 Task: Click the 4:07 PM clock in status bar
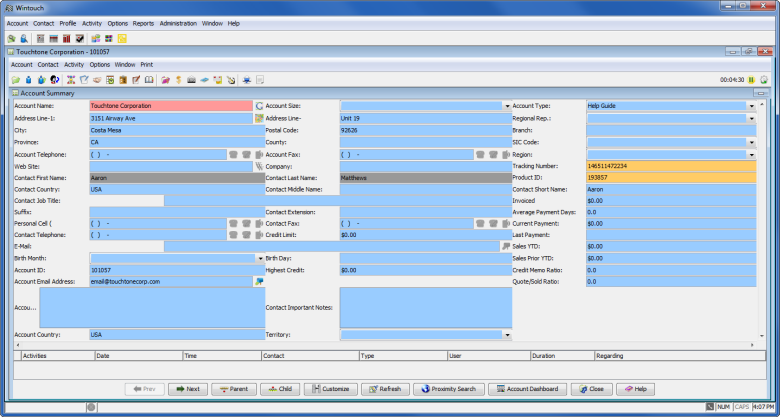click(x=763, y=407)
